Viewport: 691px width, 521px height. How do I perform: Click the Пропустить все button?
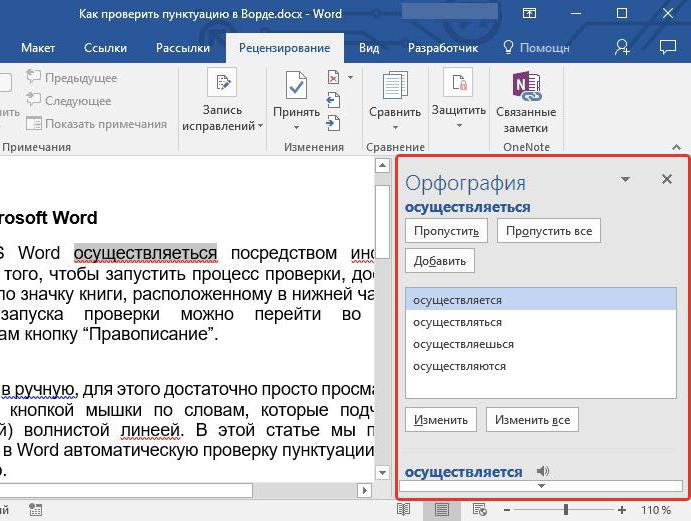pyautogui.click(x=549, y=231)
